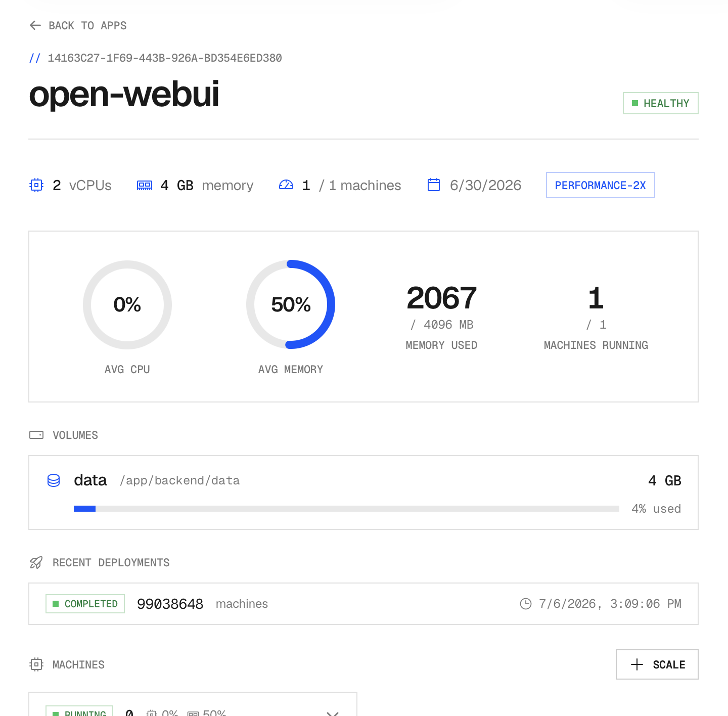This screenshot has width=728, height=716.
Task: Go back using the left arrow icon
Action: tap(35, 25)
